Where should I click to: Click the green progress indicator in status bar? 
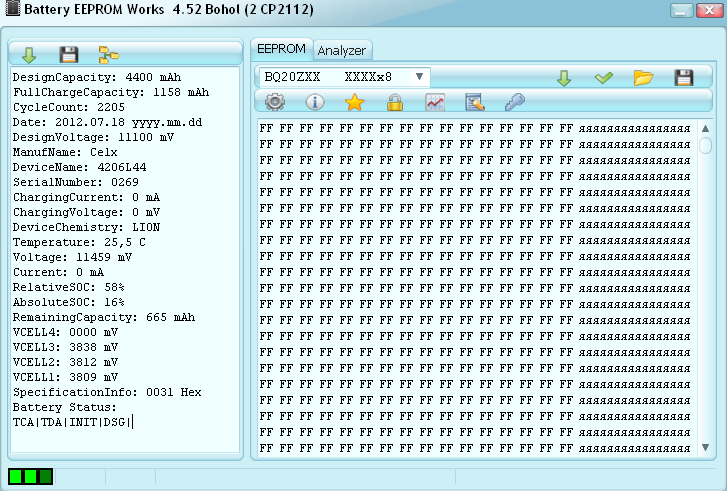(31, 476)
